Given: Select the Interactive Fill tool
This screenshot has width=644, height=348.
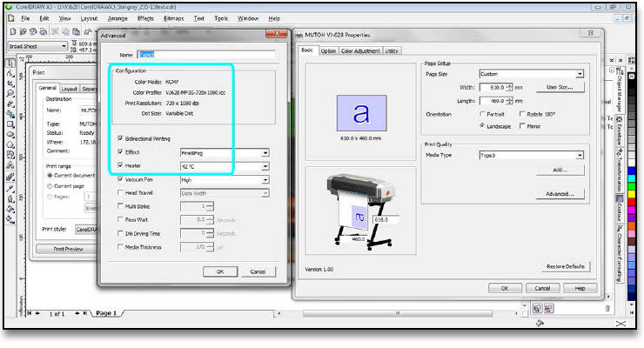Looking at the screenshot, I should click(10, 220).
